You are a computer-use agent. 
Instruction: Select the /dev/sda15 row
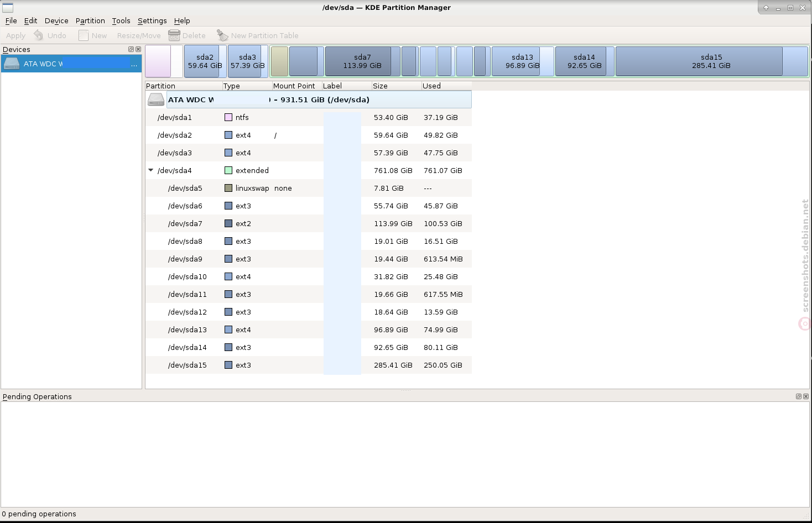pyautogui.click(x=309, y=365)
